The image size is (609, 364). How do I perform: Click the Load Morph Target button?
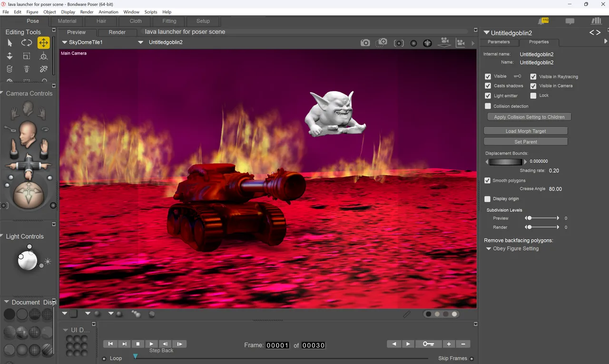tap(526, 131)
